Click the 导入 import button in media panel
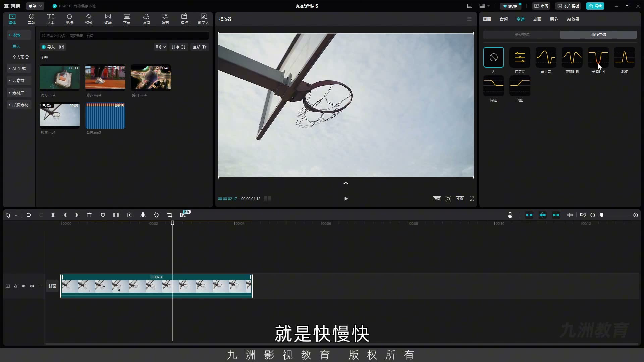This screenshot has width=644, height=362. [x=48, y=47]
